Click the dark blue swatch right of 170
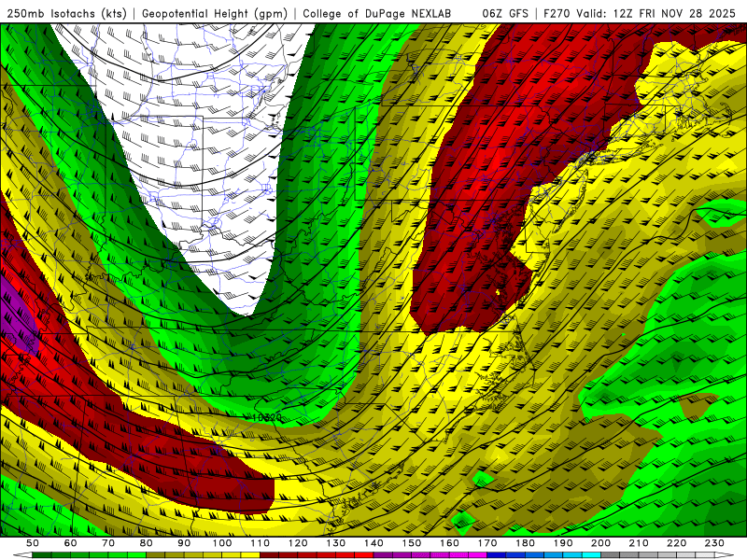The height and width of the screenshot is (560, 747). coord(497,555)
